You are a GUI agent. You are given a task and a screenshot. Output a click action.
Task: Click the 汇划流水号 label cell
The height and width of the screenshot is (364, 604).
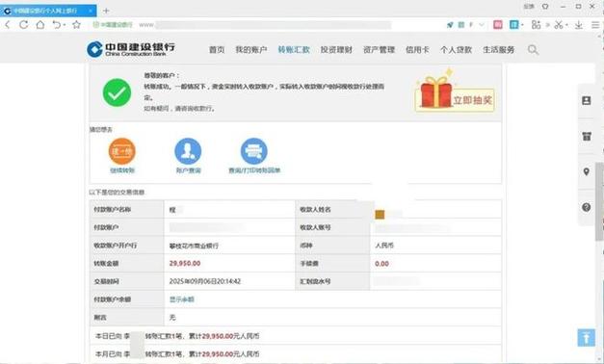(x=332, y=281)
